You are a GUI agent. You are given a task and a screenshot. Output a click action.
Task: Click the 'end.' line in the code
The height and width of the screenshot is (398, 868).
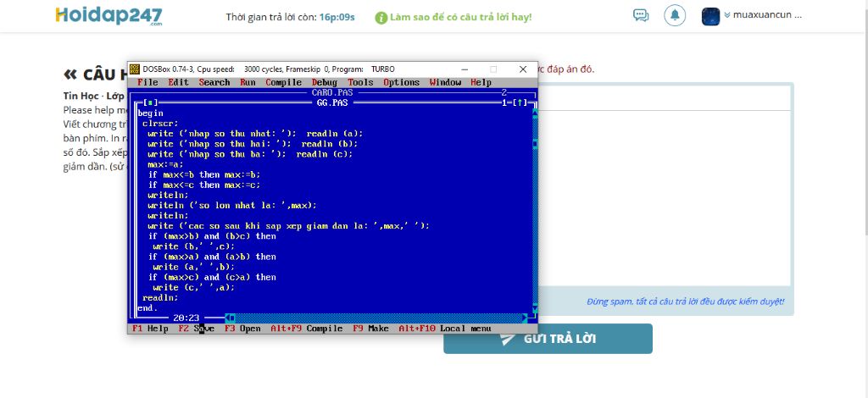point(147,308)
